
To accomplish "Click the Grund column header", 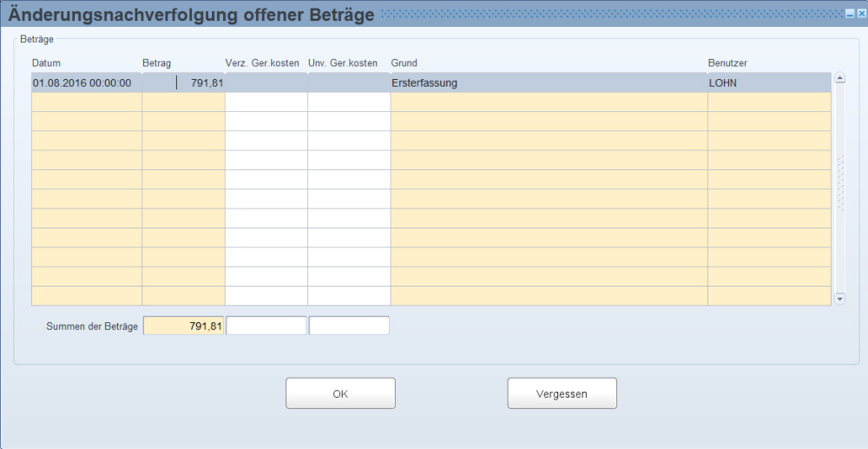I will [x=404, y=63].
